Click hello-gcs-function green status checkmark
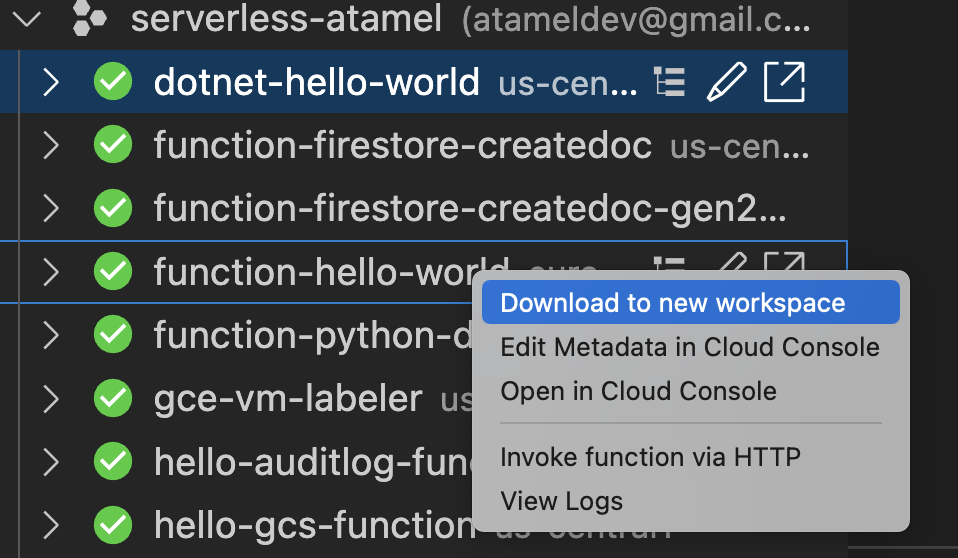The width and height of the screenshot is (958, 558). click(x=113, y=524)
